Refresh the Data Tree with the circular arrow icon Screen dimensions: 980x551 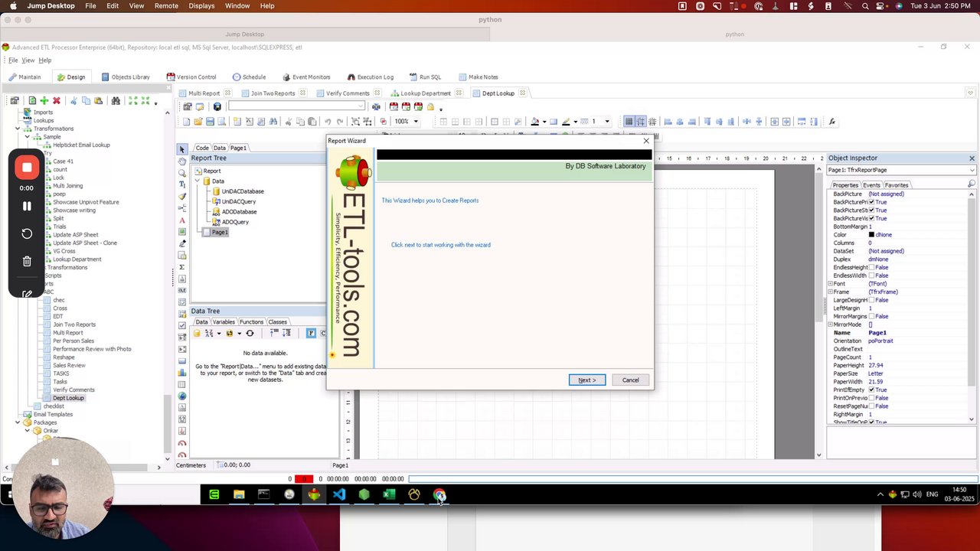(x=250, y=334)
